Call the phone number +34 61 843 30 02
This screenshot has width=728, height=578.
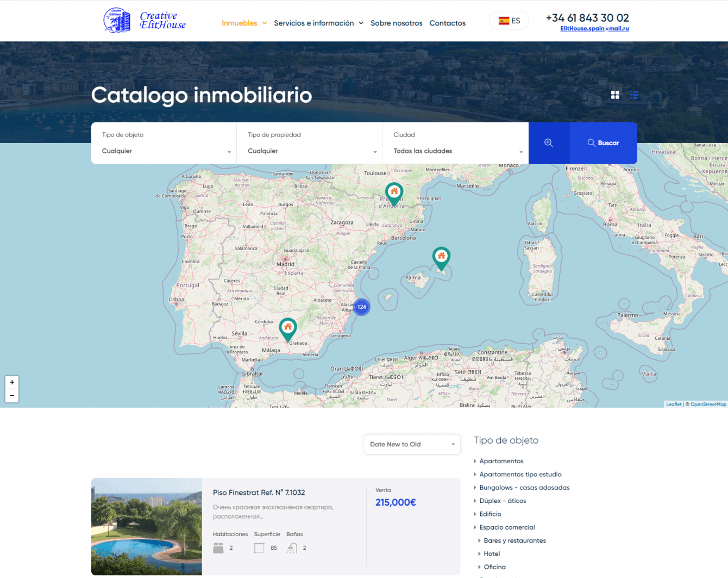point(587,18)
